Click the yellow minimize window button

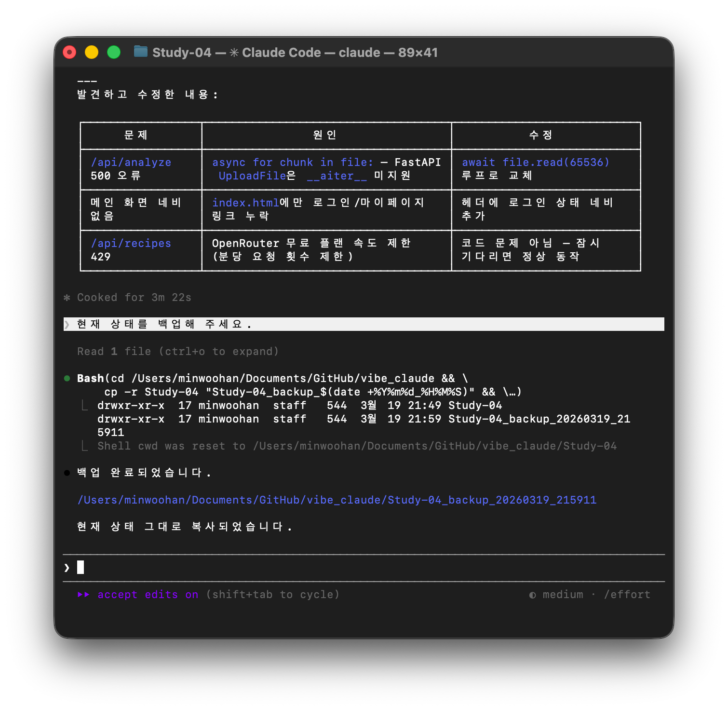click(x=92, y=52)
